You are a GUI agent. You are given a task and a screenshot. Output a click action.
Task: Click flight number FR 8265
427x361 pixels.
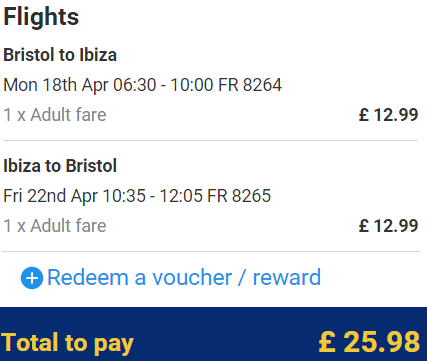(x=239, y=196)
